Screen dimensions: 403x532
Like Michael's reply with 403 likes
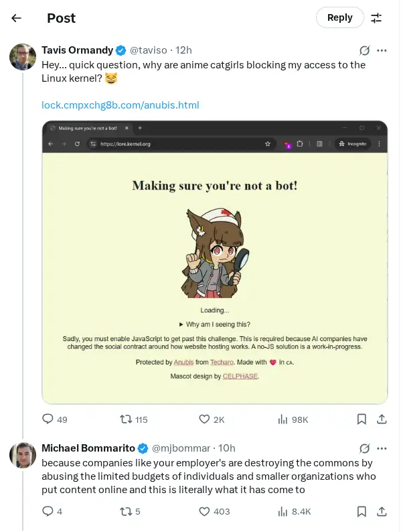[x=205, y=511]
